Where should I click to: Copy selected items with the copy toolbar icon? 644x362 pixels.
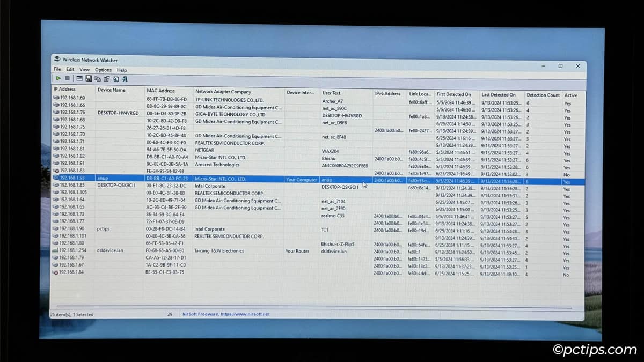pyautogui.click(x=98, y=78)
